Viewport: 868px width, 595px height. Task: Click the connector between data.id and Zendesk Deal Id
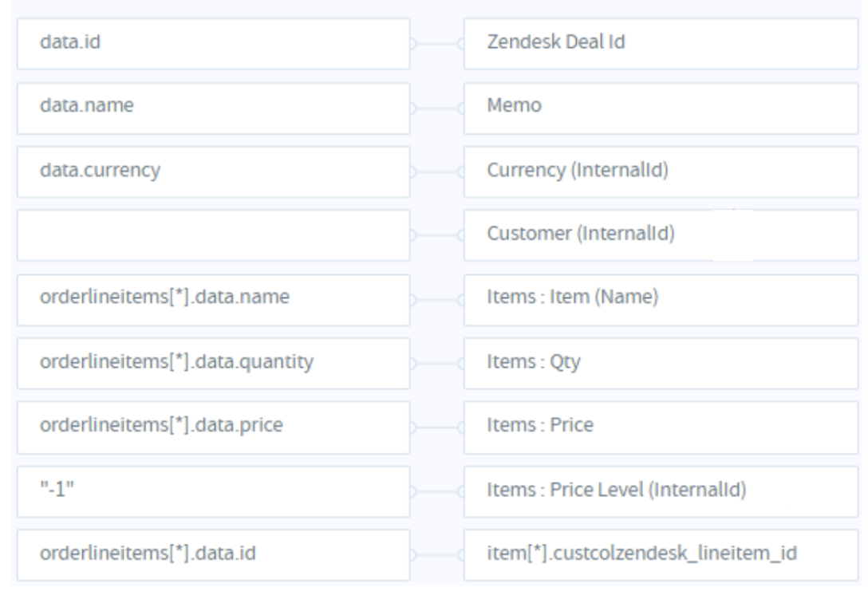(436, 44)
